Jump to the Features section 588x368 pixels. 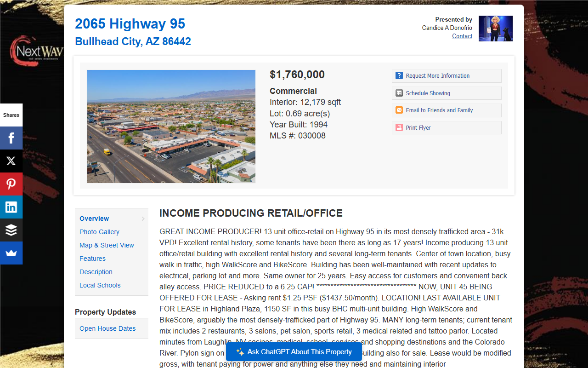pos(92,259)
